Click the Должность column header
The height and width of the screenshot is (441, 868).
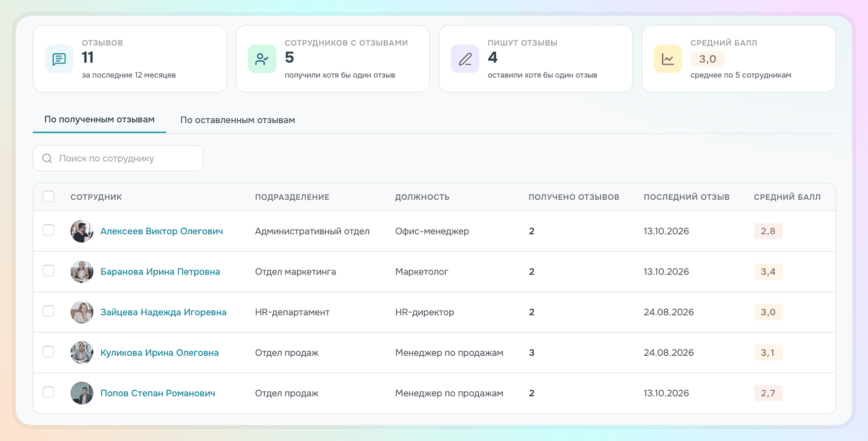(x=422, y=197)
